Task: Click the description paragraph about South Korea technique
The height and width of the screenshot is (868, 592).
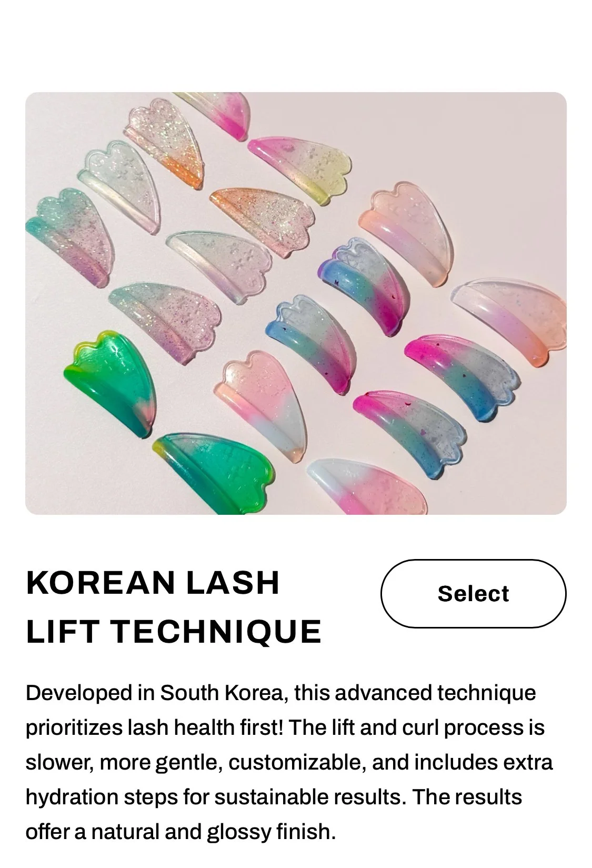Action: click(x=289, y=762)
